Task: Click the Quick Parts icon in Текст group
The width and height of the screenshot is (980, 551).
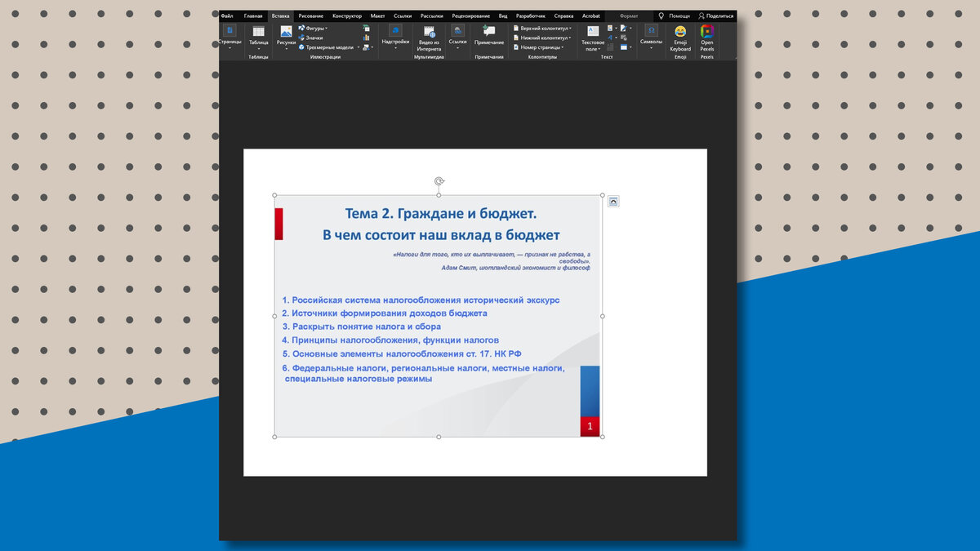Action: [x=612, y=28]
